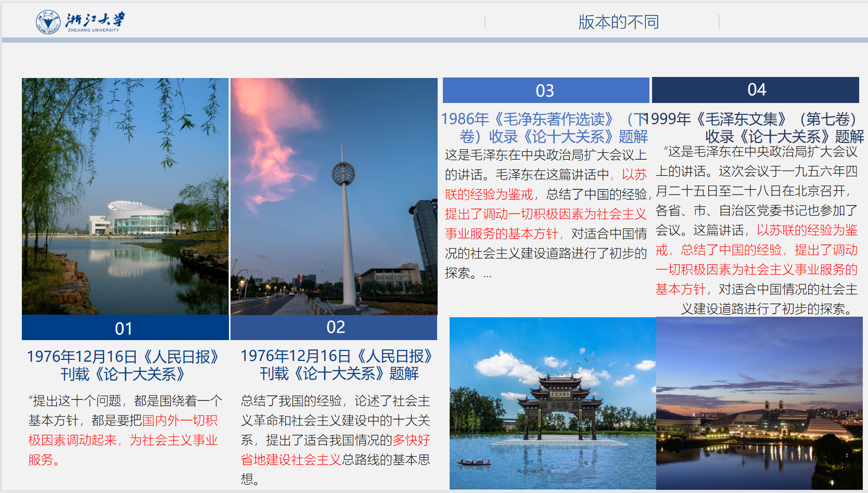Click text 探索。… under column 03

(468, 273)
